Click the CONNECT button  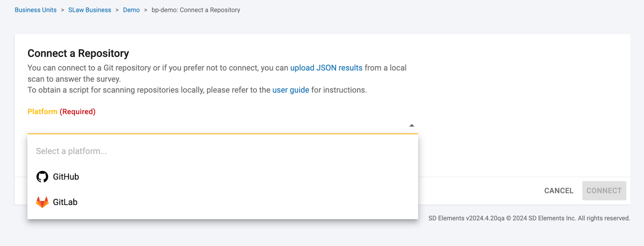pos(604,191)
